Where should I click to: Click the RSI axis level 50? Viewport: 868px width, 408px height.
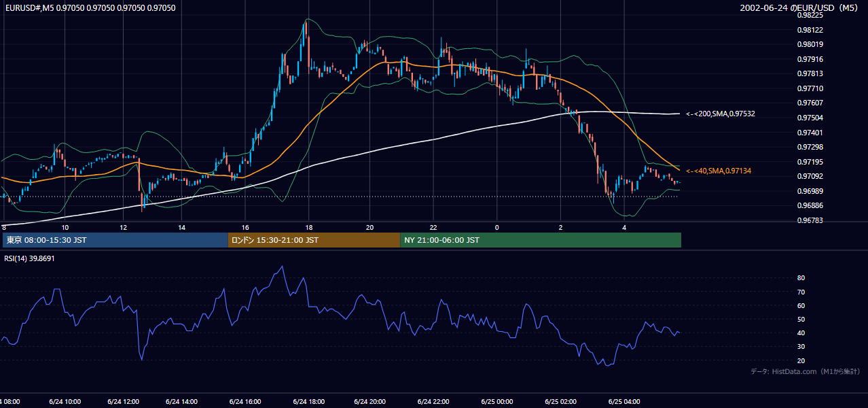coord(801,319)
